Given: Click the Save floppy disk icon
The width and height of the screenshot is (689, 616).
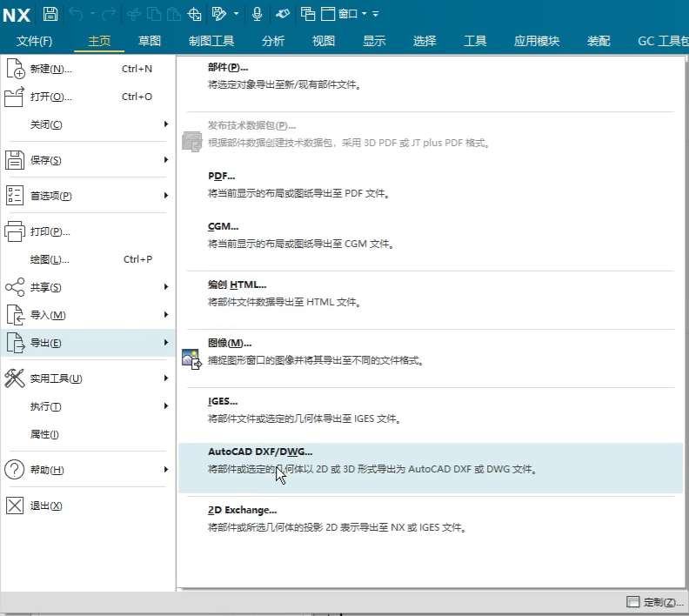Looking at the screenshot, I should tap(50, 14).
